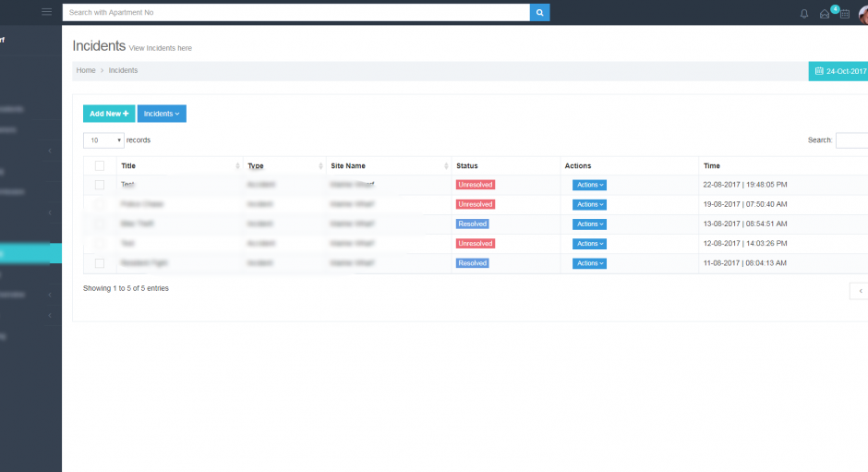The width and height of the screenshot is (868, 472).
Task: Focus the table Search input field
Action: 852,140
